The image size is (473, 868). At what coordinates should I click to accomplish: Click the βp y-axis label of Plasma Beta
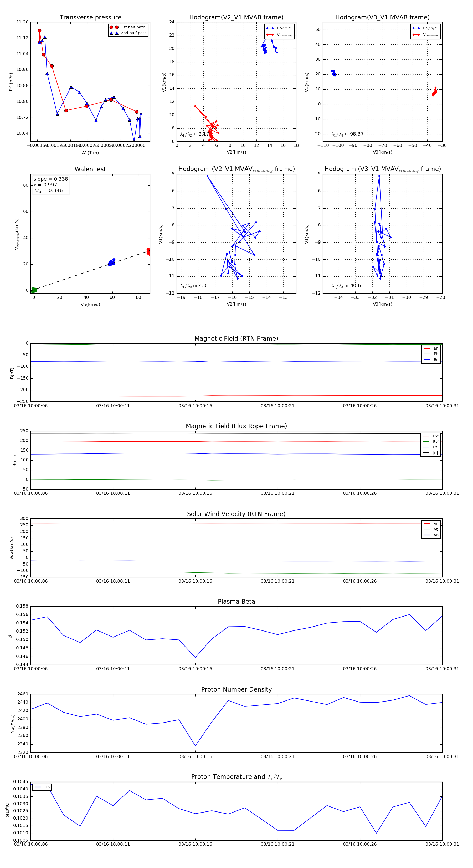(10, 636)
